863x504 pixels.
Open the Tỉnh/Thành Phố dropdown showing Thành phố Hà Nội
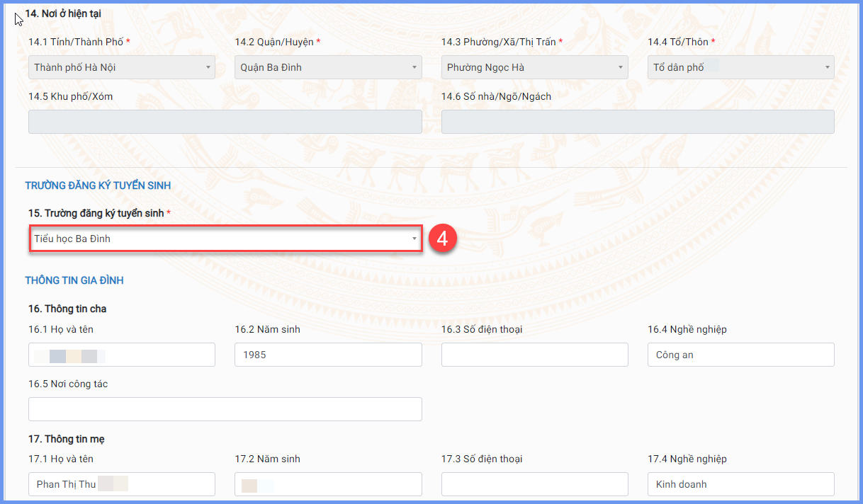click(122, 67)
